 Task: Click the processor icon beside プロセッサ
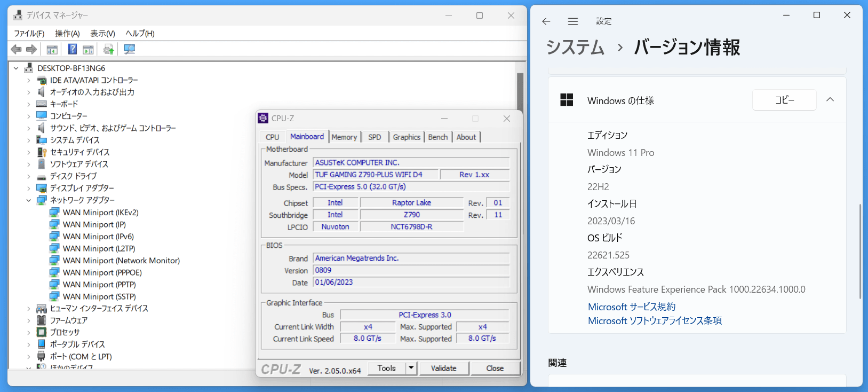pos(42,332)
